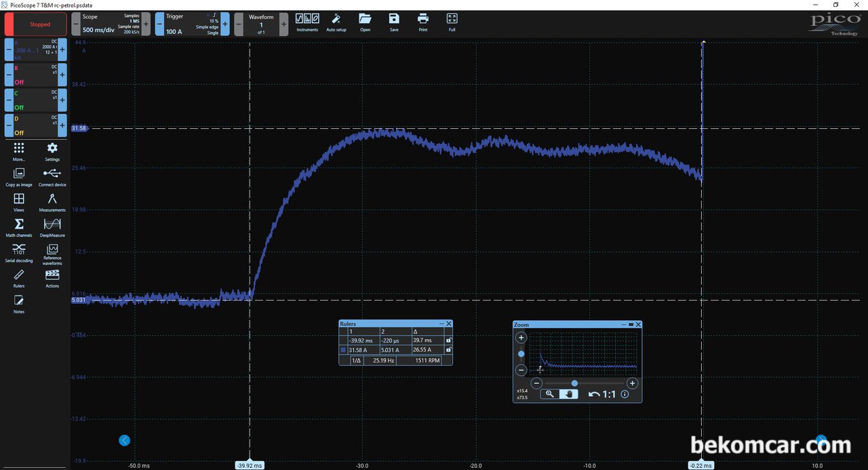Open Settings gear in sidebar

click(x=52, y=151)
